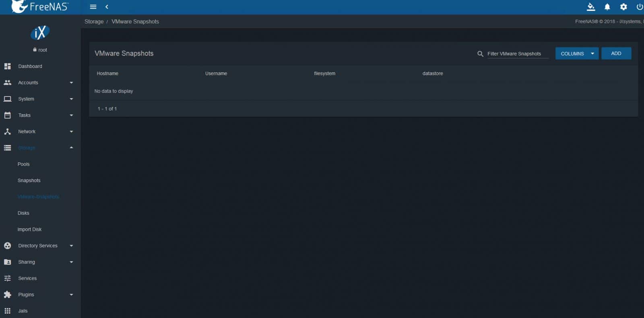This screenshot has width=644, height=318.
Task: Open the notifications bell
Action: tap(607, 7)
